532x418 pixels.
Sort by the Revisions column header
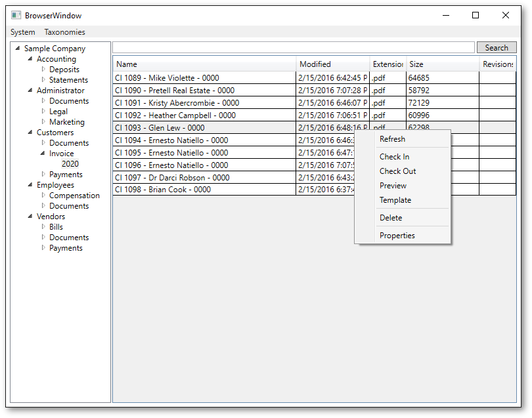[x=498, y=64]
